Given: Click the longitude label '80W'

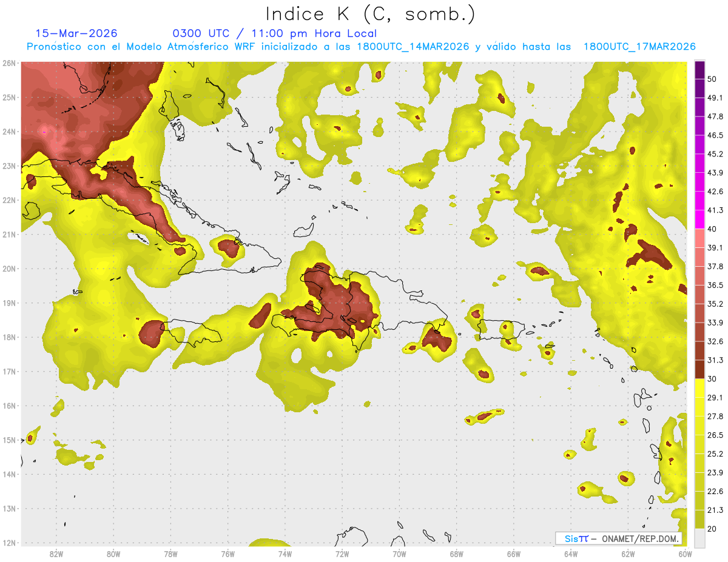Looking at the screenshot, I should tap(113, 554).
